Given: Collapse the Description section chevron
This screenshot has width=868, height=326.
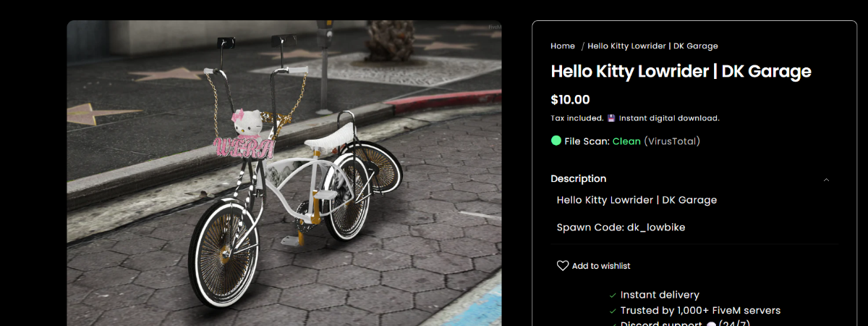Looking at the screenshot, I should tap(826, 180).
